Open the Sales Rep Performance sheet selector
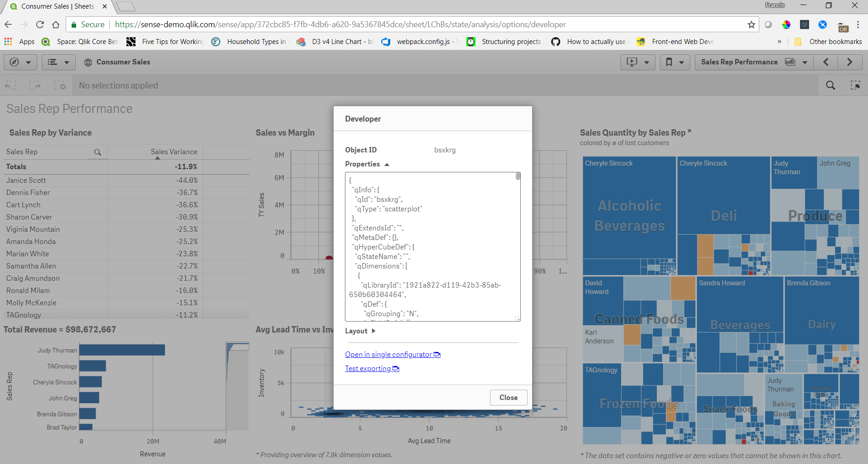This screenshot has width=868, height=464. [754, 62]
